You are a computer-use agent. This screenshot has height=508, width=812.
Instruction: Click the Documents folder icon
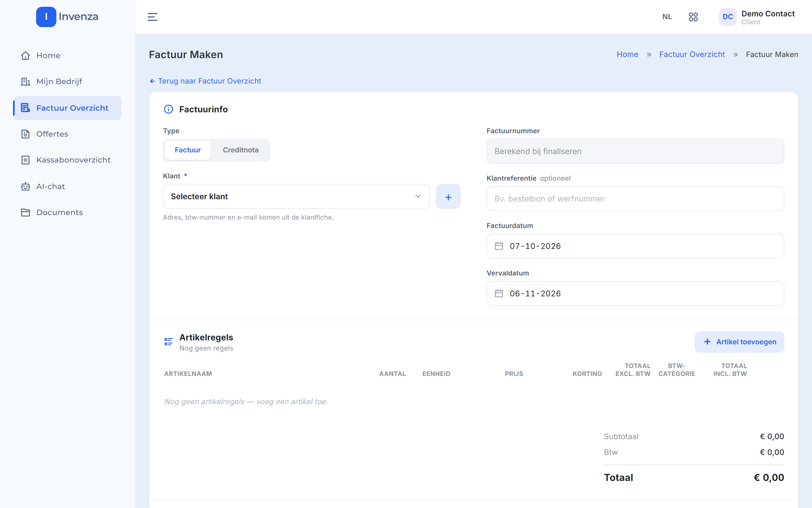(x=25, y=212)
